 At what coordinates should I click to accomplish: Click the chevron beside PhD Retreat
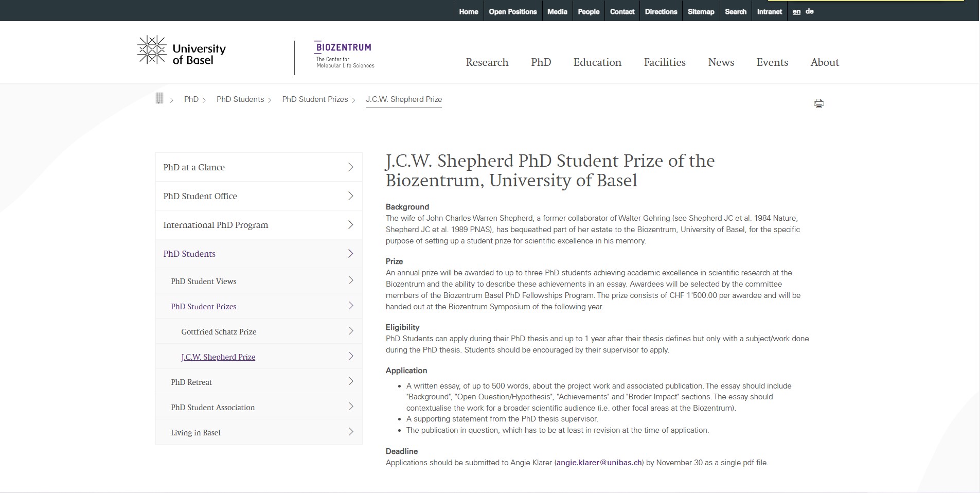[351, 381]
